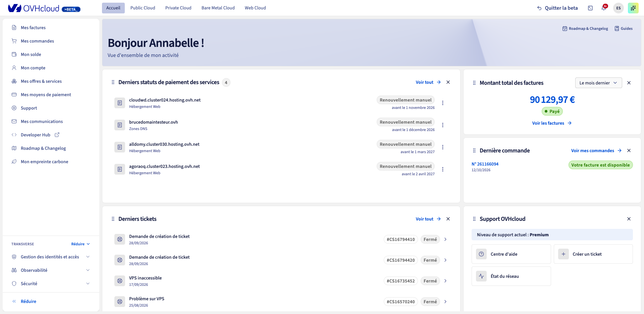Close the Montant total des factures widget
This screenshot has width=644, height=314.
point(629,83)
